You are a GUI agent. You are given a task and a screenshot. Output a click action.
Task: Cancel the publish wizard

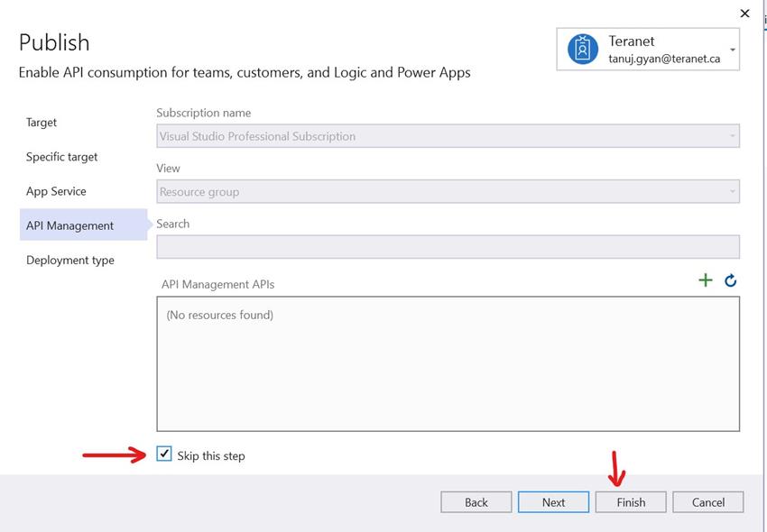708,502
